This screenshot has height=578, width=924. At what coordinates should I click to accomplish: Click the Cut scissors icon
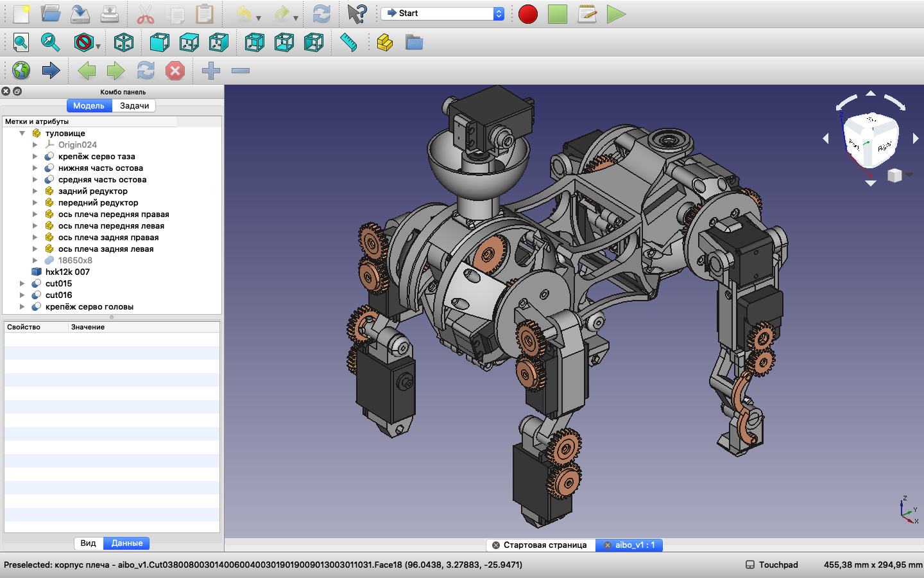point(146,14)
